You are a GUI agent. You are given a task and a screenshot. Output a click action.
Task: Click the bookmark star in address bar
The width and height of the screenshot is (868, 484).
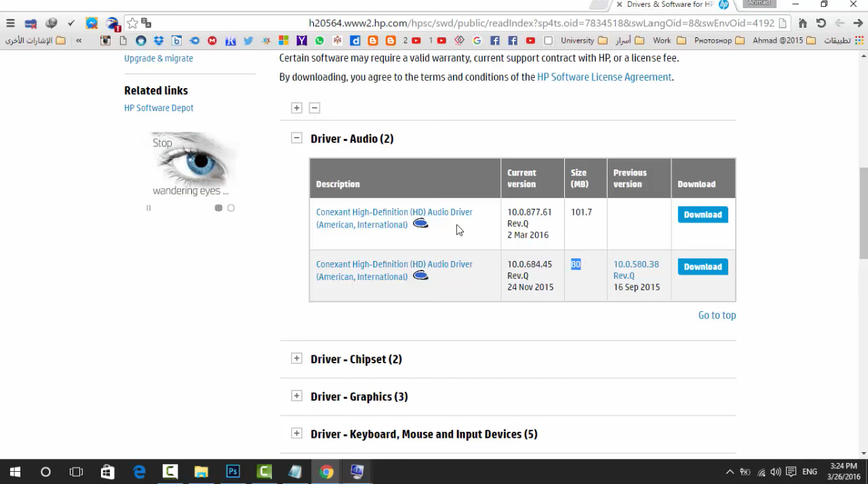click(x=132, y=23)
